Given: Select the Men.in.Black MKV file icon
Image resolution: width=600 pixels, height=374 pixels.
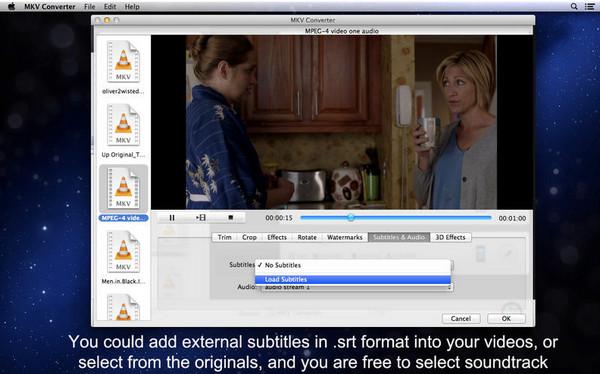Looking at the screenshot, I should coord(123,252).
